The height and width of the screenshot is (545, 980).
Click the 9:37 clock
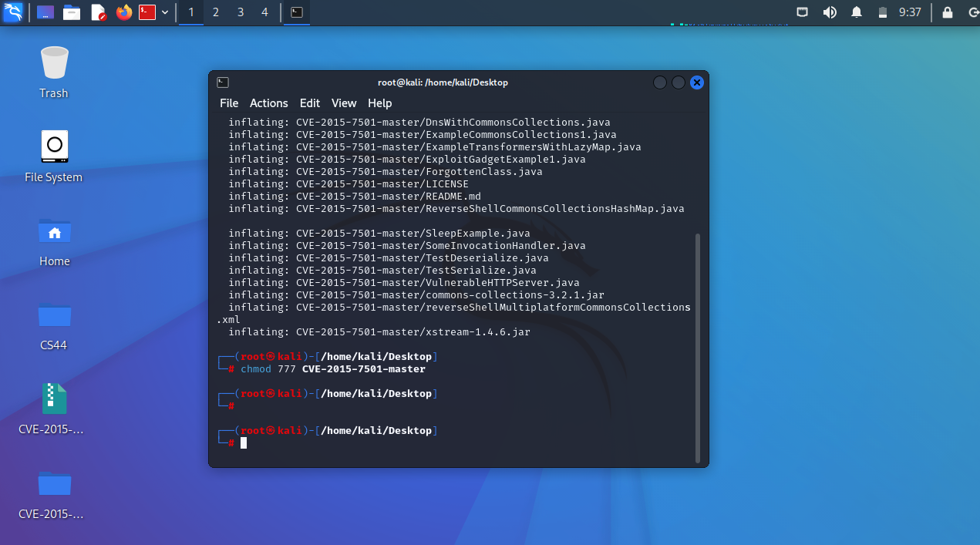point(910,12)
